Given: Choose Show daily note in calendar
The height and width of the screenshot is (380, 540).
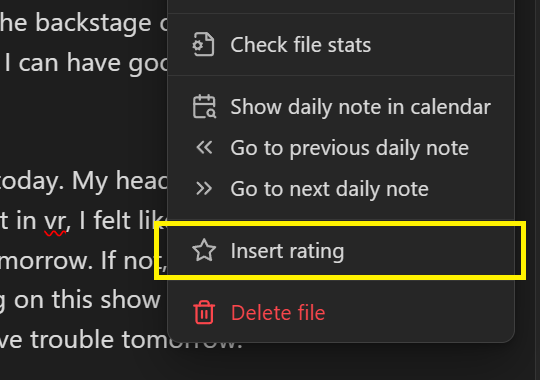Looking at the screenshot, I should point(341,107).
